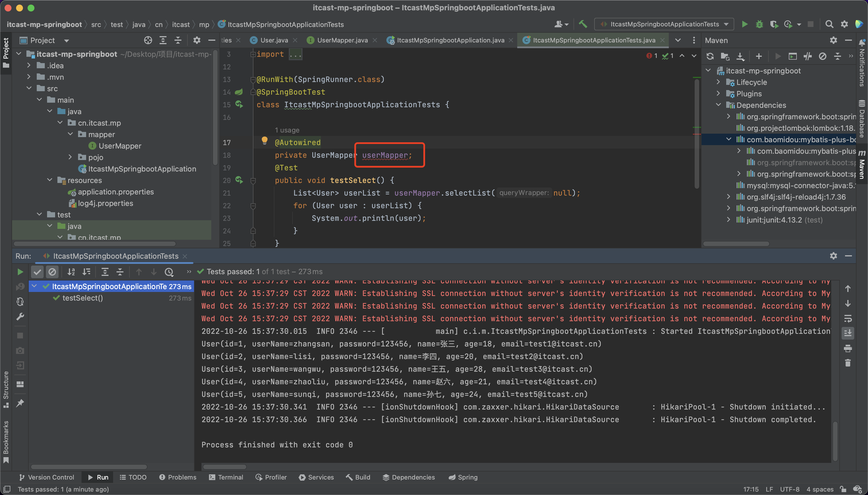
Task: Click the Build project hammer icon
Action: (x=583, y=24)
